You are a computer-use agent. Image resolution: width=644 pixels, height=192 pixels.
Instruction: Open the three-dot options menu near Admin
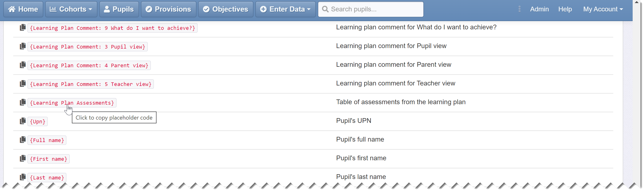[519, 9]
